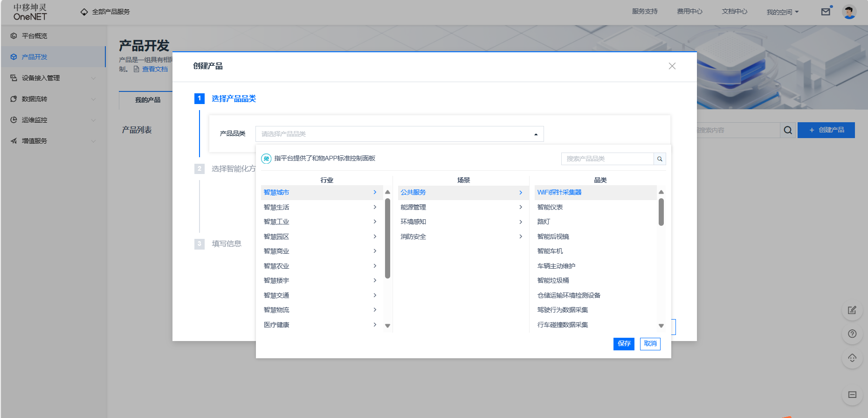
Task: Open the 产品品类 dropdown selector
Action: click(399, 134)
